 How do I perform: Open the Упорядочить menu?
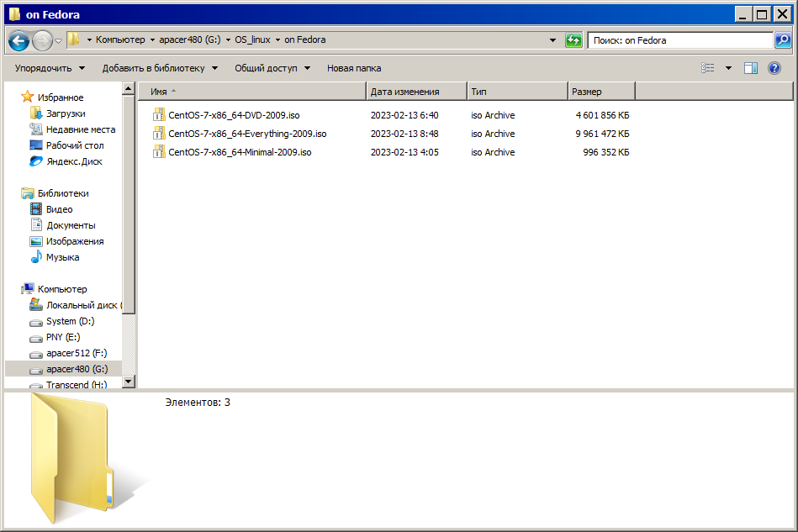(x=50, y=68)
